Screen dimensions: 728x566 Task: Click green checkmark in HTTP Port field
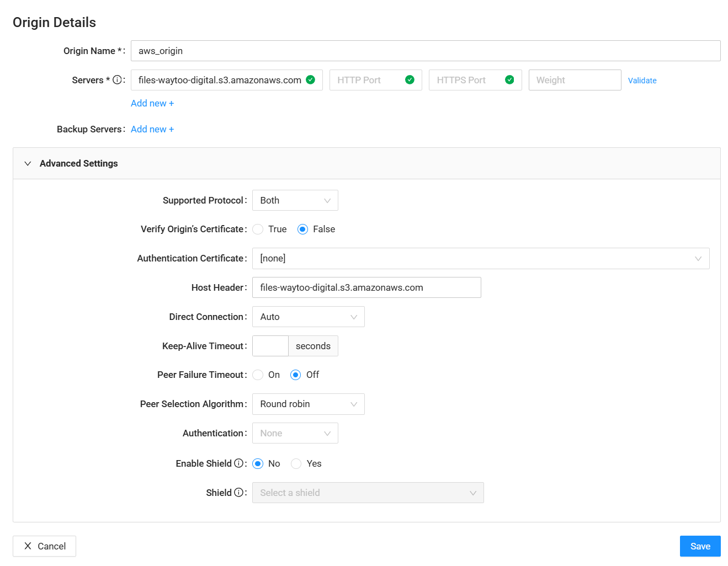point(410,80)
